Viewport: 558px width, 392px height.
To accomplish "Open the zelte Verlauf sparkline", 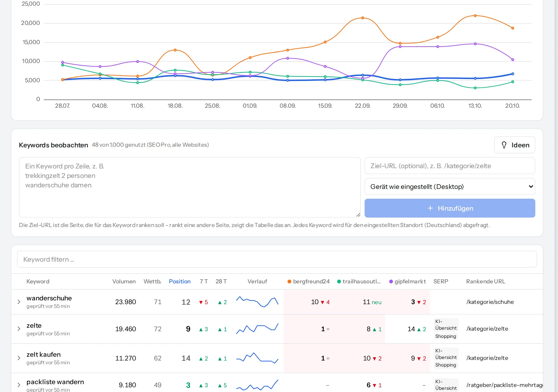I will click(257, 329).
